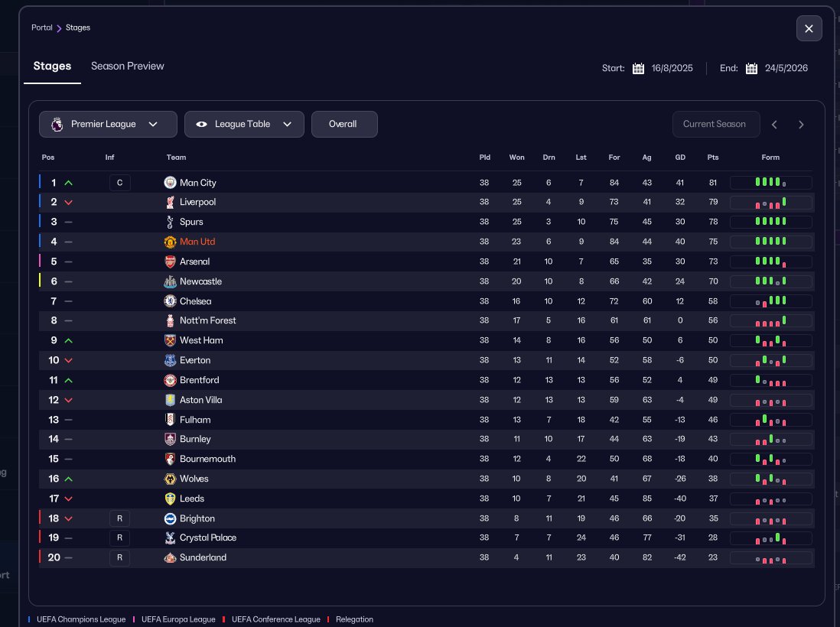Click the UEFA Europa League legend entry

tap(174, 619)
